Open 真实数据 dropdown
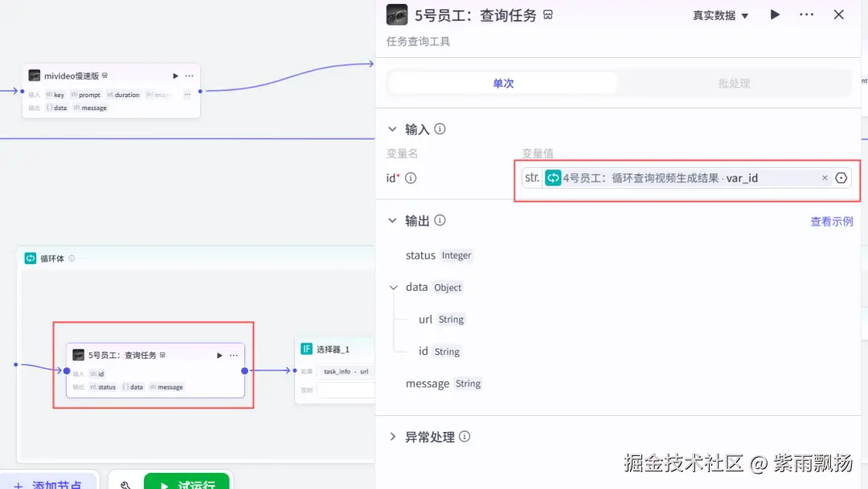This screenshot has width=868, height=489. [x=720, y=15]
